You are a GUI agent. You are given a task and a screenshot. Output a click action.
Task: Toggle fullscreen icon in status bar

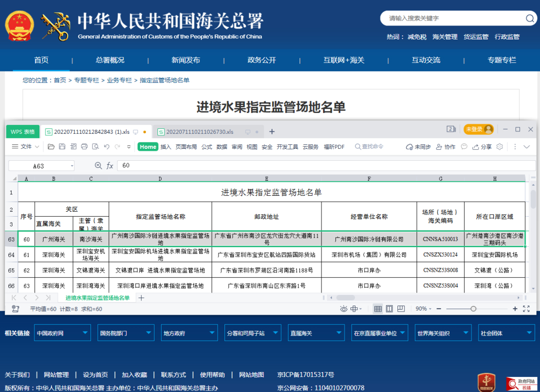[x=526, y=309]
